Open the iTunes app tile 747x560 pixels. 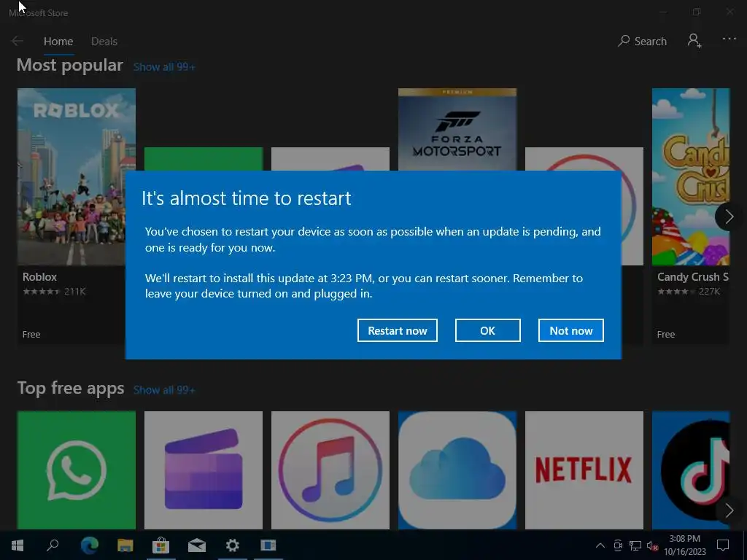(330, 470)
